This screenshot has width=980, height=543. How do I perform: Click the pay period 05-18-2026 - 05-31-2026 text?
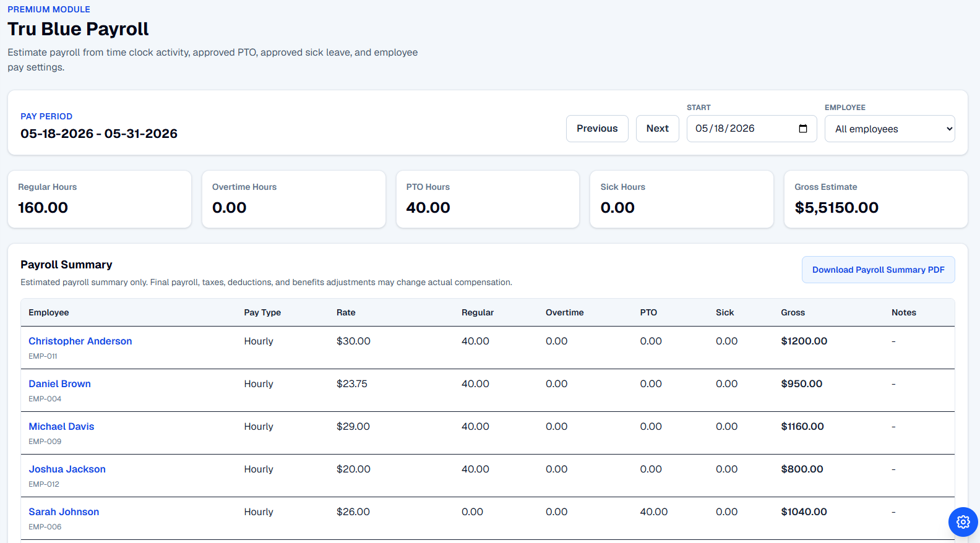coord(99,134)
